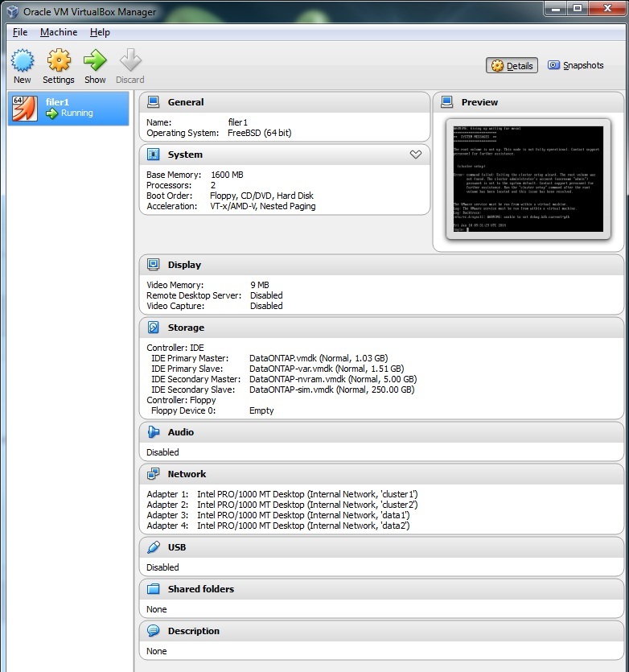Click the Network section header

[x=187, y=474]
